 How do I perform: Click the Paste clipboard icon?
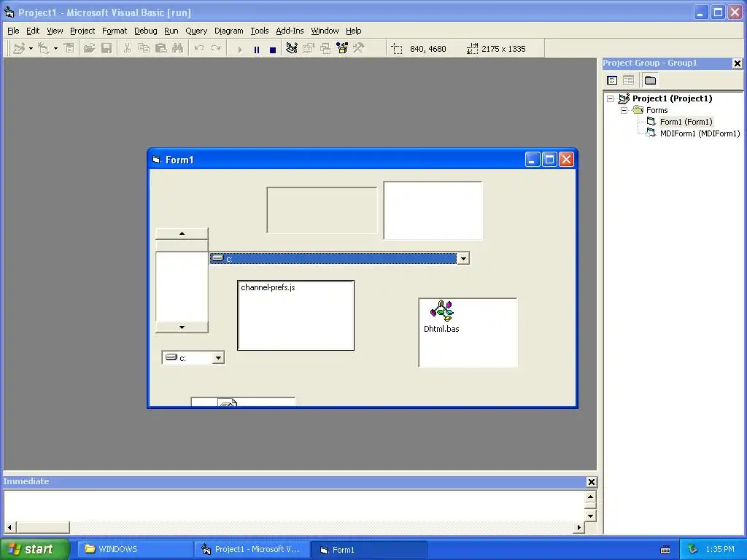point(161,48)
